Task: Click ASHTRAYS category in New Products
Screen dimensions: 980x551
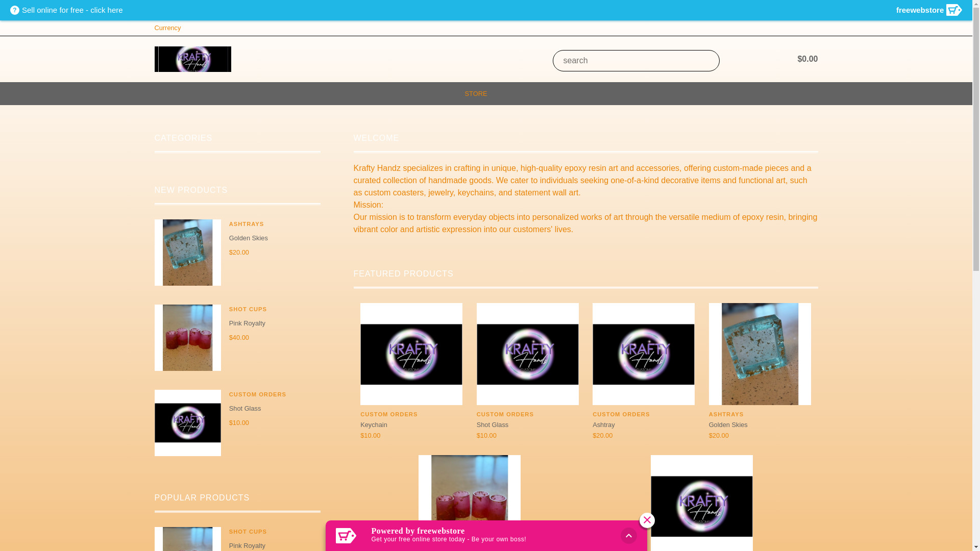Action: 246,224
